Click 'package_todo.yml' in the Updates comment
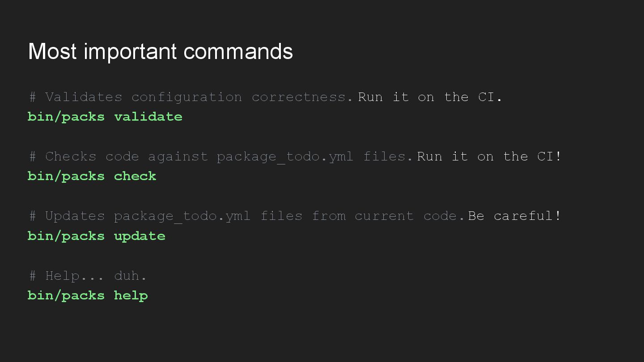The width and height of the screenshot is (644, 362). pos(182,216)
